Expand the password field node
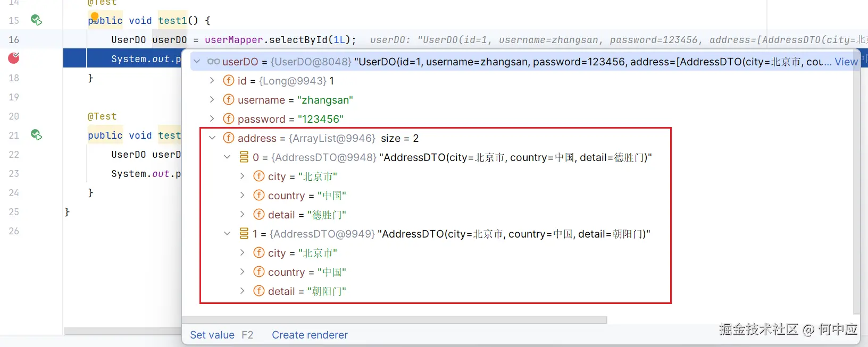The image size is (868, 347). [212, 119]
